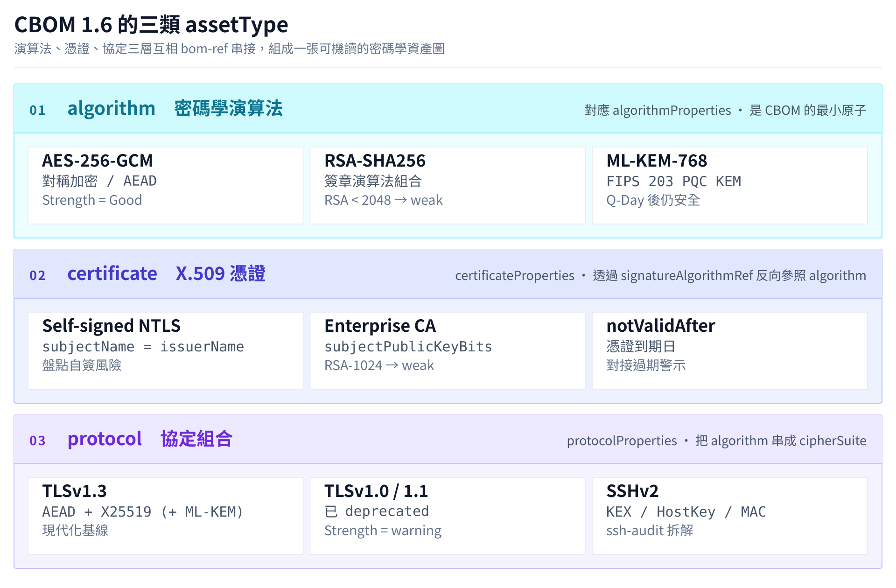The image size is (896, 588).
Task: Click '對接過期警示' text
Action: [646, 365]
